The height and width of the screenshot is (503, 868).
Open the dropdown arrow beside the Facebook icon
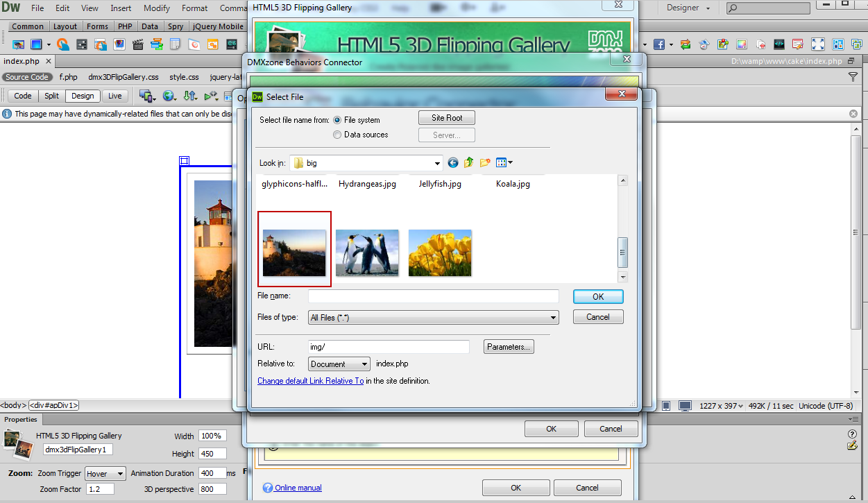tap(671, 44)
